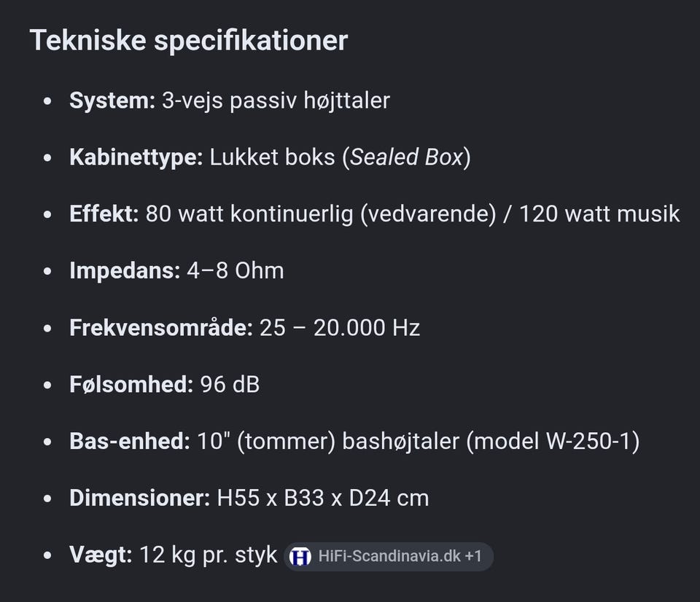This screenshot has height=602, width=700.
Task: Open the HiFi-Scandinavia.dk source link
Action: [389, 557]
